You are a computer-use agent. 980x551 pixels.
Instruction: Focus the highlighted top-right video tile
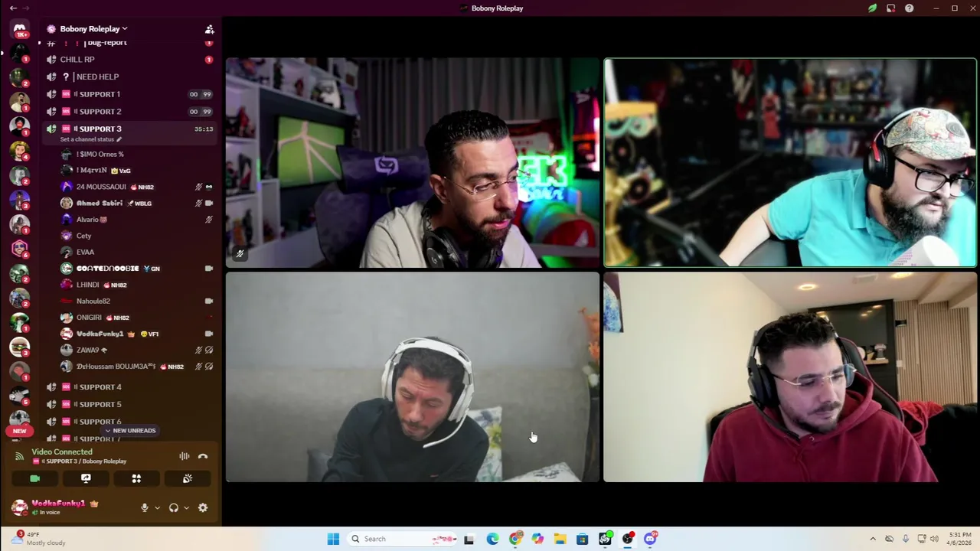(790, 163)
